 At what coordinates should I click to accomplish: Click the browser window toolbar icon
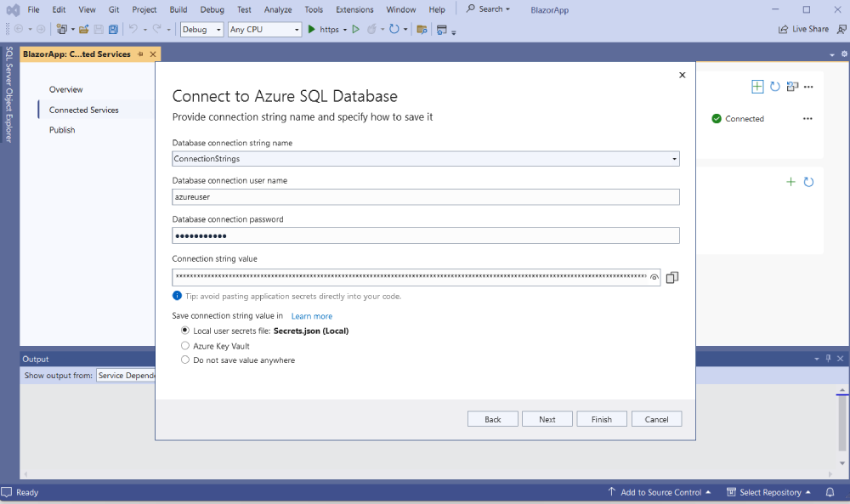(442, 30)
